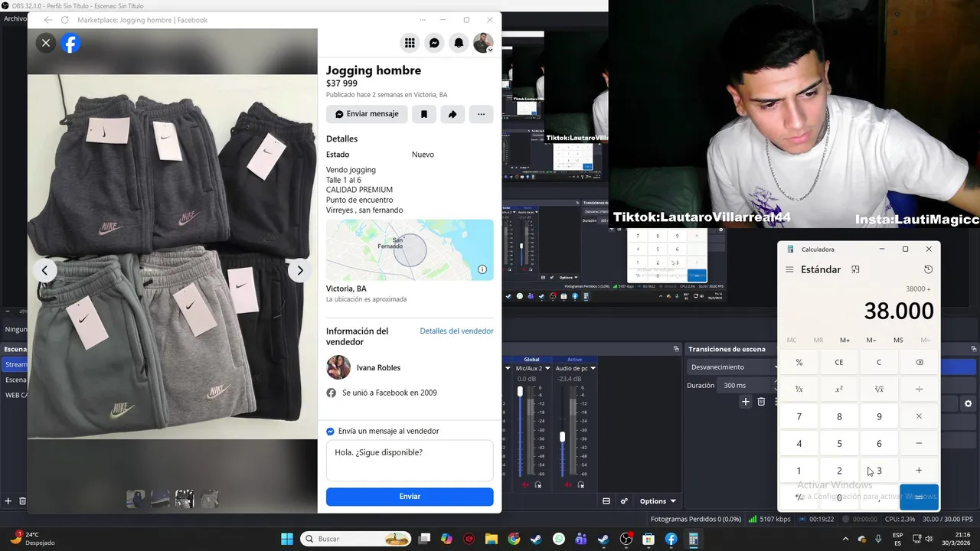
Task: Click the calculator CE key
Action: 839,362
